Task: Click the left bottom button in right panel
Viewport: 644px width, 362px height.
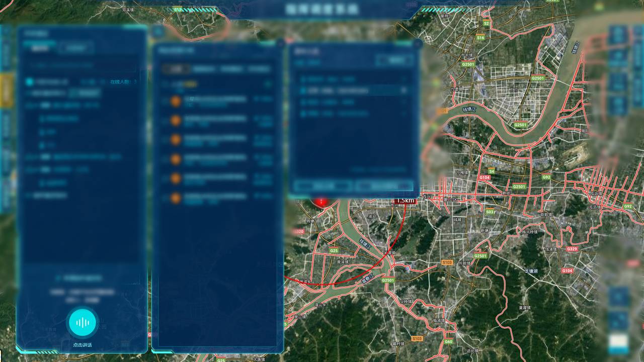Action: coord(323,186)
